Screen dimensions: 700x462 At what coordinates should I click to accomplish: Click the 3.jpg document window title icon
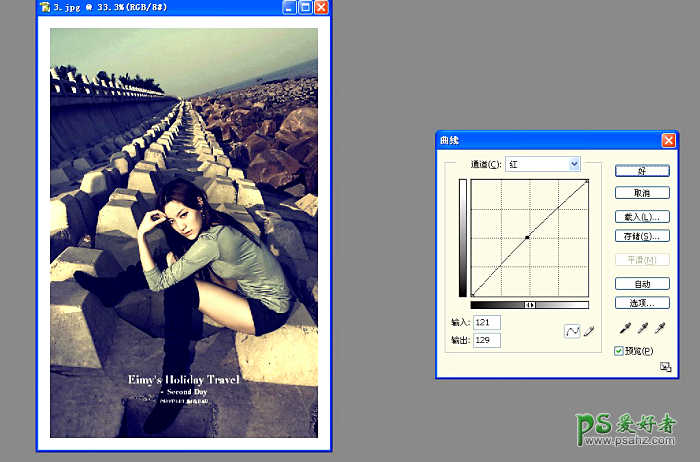coord(45,7)
